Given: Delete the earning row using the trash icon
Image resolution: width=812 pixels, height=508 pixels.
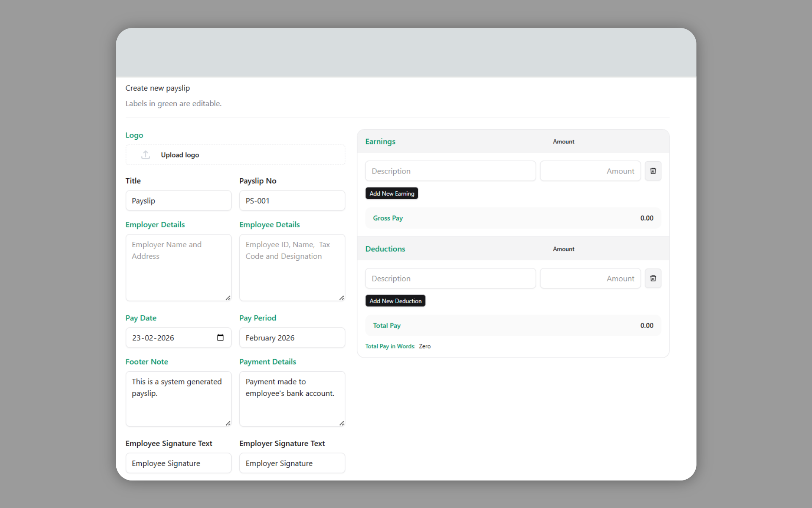Looking at the screenshot, I should coord(653,171).
